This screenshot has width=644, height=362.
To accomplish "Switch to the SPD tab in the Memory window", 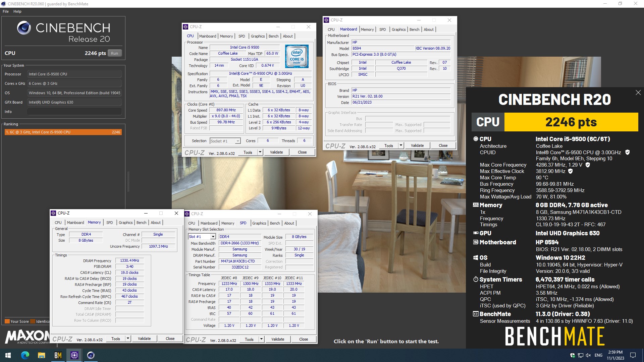I will pyautogui.click(x=109, y=223).
